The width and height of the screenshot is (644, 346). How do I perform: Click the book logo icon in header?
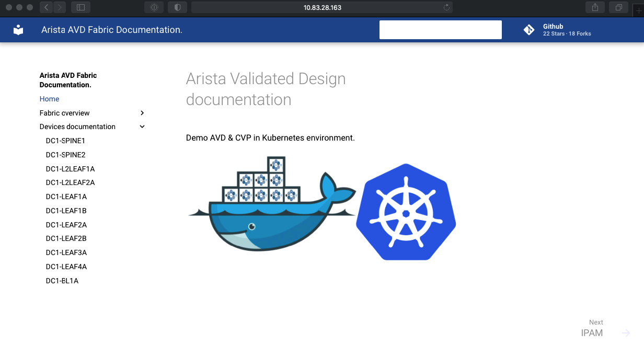coord(18,30)
